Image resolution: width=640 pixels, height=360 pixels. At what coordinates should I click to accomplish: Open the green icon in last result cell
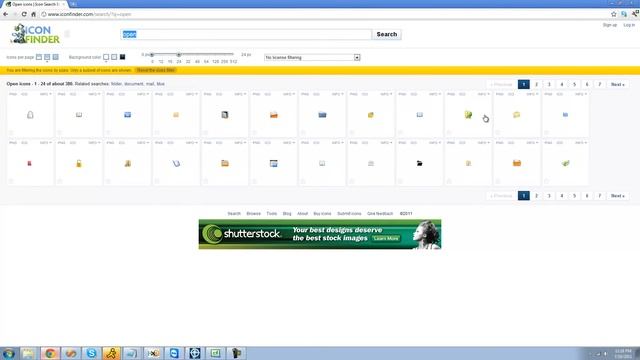(565, 163)
